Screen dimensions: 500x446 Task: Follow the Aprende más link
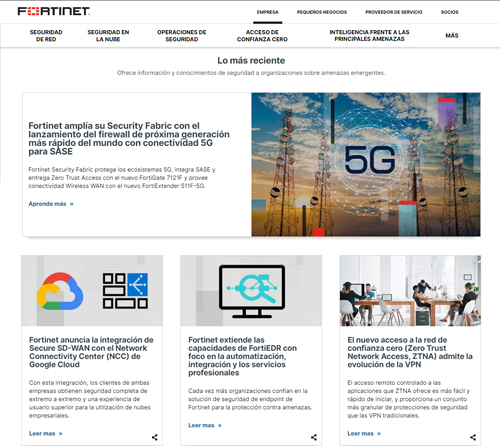pos(51,204)
